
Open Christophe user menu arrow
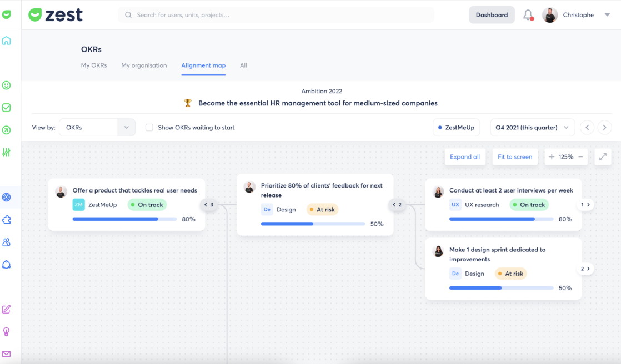(607, 15)
